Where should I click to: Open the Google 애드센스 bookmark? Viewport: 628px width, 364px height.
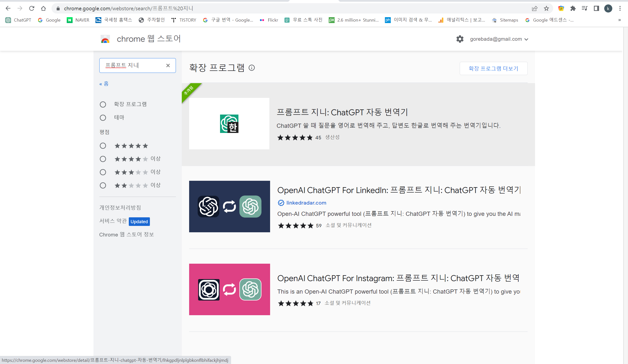pos(549,20)
